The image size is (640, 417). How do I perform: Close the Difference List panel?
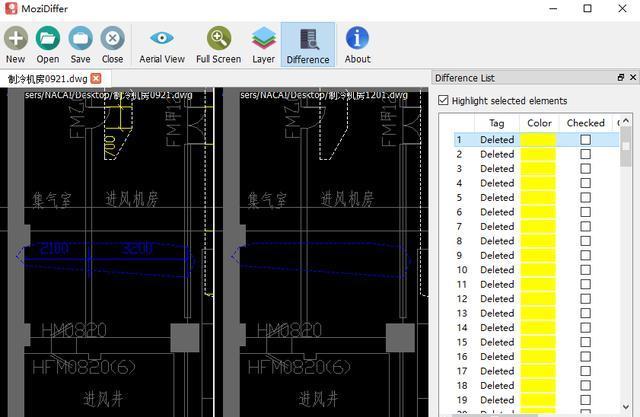click(632, 78)
